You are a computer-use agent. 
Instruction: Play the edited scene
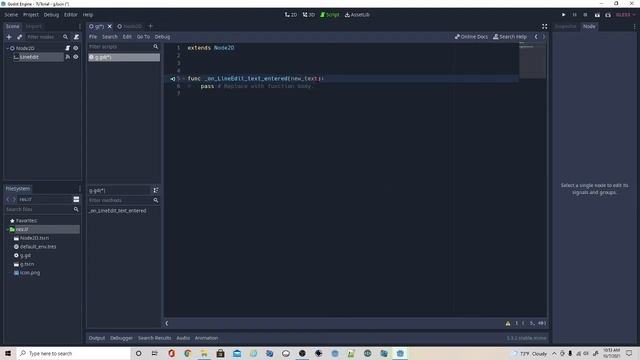597,15
